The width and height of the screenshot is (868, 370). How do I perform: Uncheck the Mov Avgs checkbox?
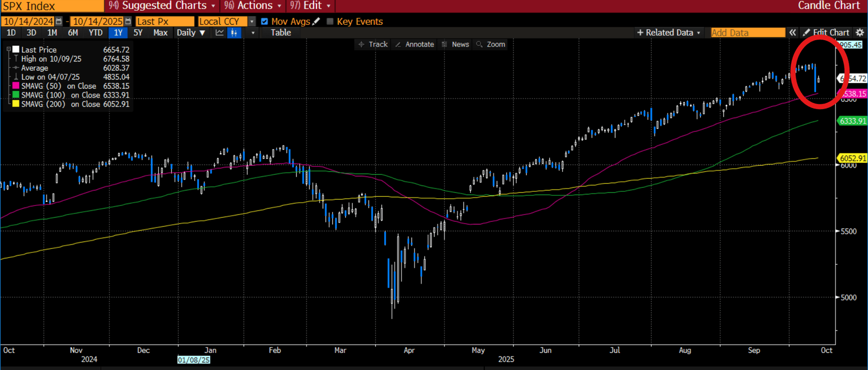tap(264, 21)
